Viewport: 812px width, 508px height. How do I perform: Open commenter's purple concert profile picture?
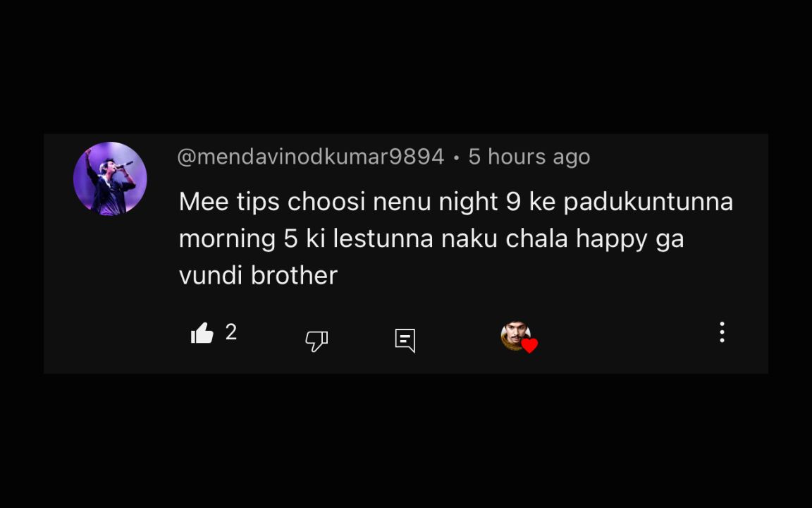pyautogui.click(x=110, y=179)
